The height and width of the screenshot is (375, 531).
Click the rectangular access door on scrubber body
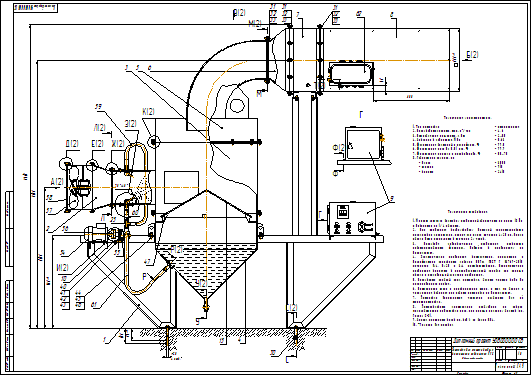click(x=182, y=187)
